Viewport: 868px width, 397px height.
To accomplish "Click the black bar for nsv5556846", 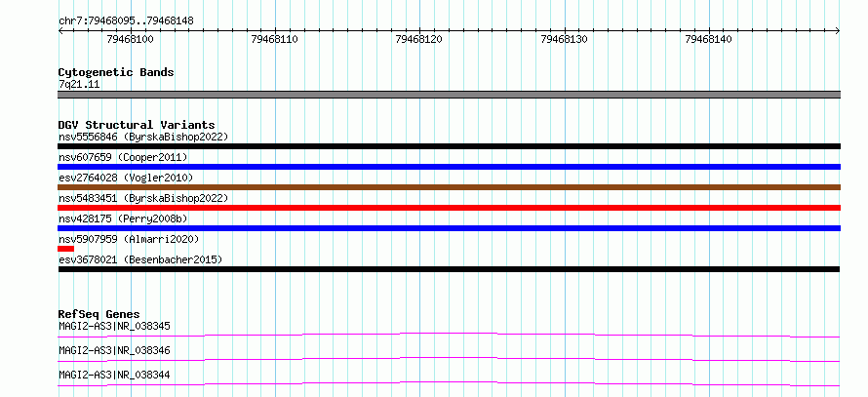I will pyautogui.click(x=449, y=146).
